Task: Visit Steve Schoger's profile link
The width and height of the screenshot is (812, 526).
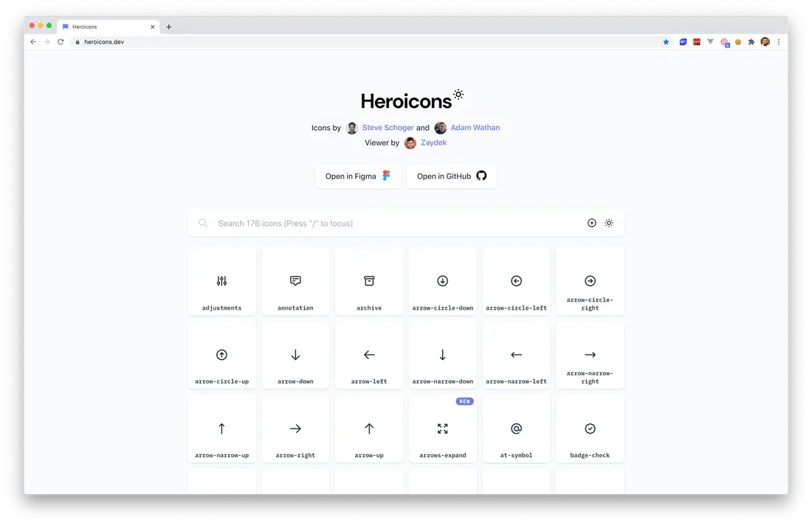Action: click(x=388, y=128)
